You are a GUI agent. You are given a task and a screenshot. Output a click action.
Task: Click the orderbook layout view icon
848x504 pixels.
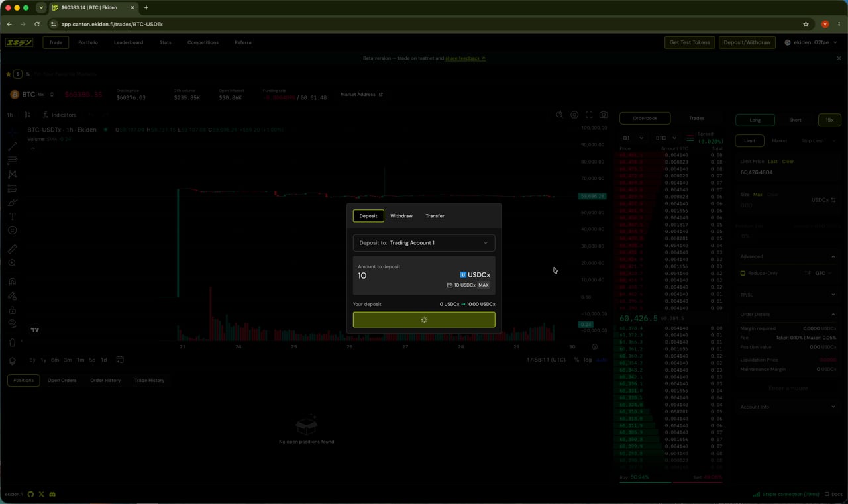pos(690,138)
